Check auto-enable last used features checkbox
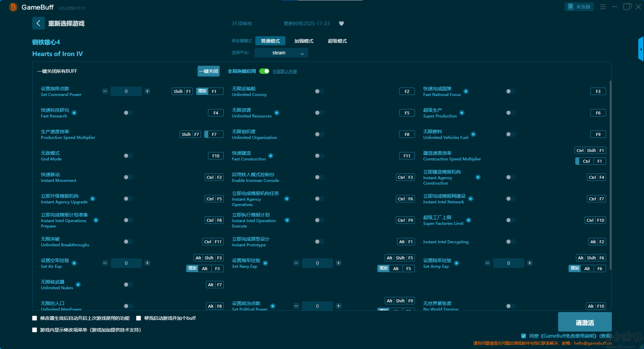 pos(35,318)
